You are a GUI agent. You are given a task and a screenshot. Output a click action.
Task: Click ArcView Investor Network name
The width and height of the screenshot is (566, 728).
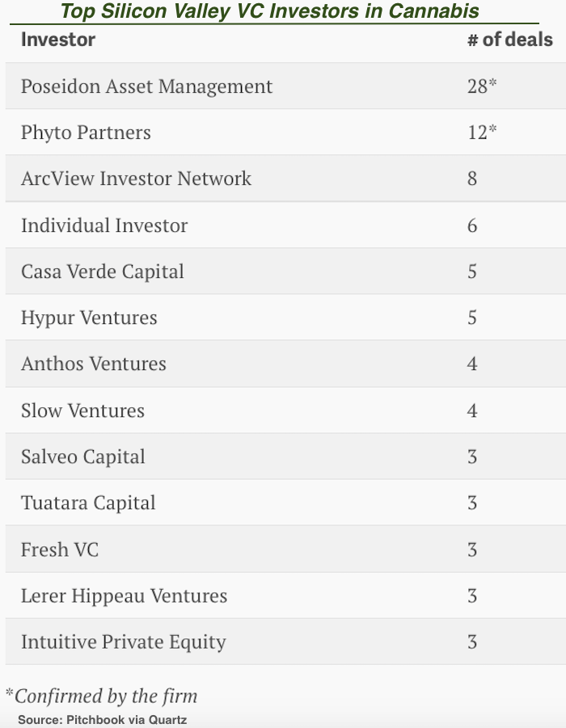point(136,179)
